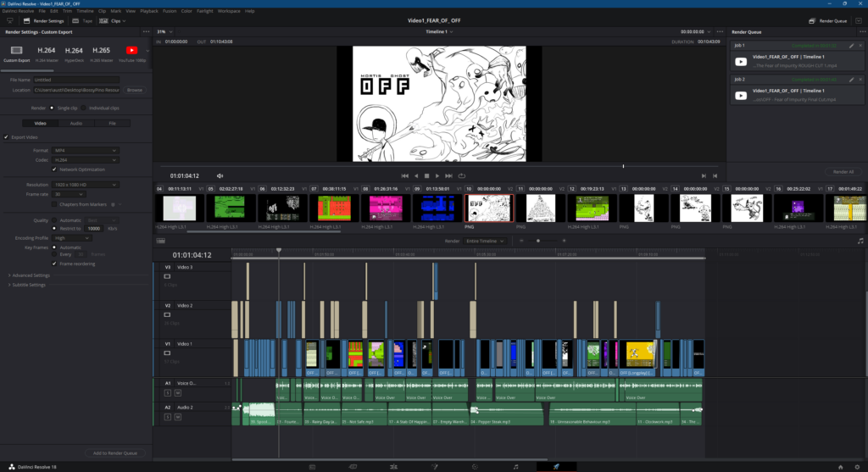Adjust the timeline zoom slider handle
This screenshot has height=472, width=868.
tap(537, 241)
